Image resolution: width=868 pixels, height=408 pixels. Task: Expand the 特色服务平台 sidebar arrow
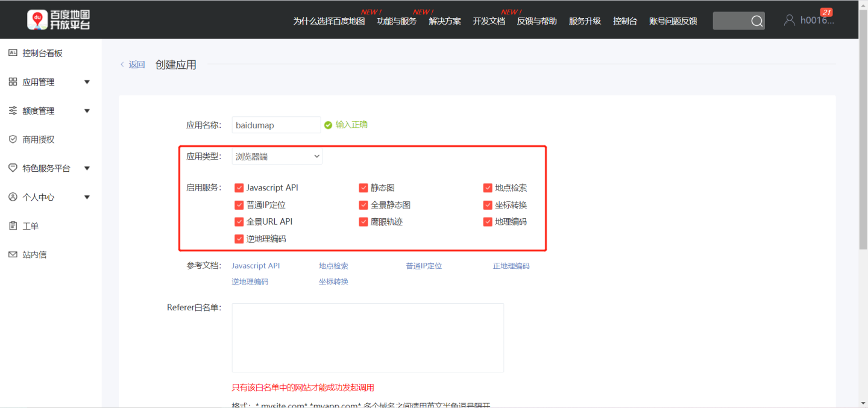tap(87, 168)
